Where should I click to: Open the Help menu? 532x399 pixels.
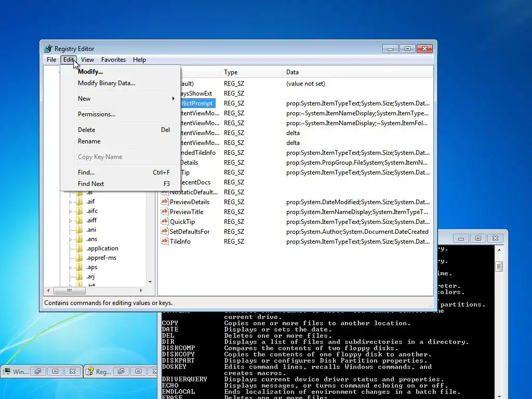coord(139,60)
